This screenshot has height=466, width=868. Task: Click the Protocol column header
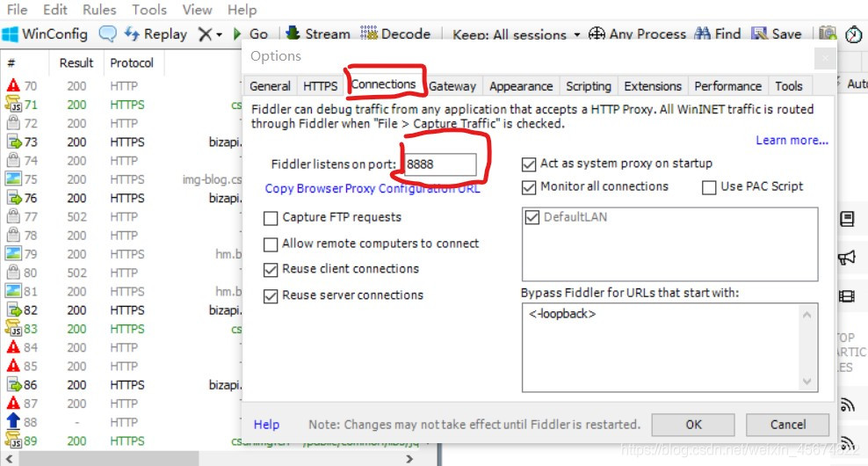(132, 62)
